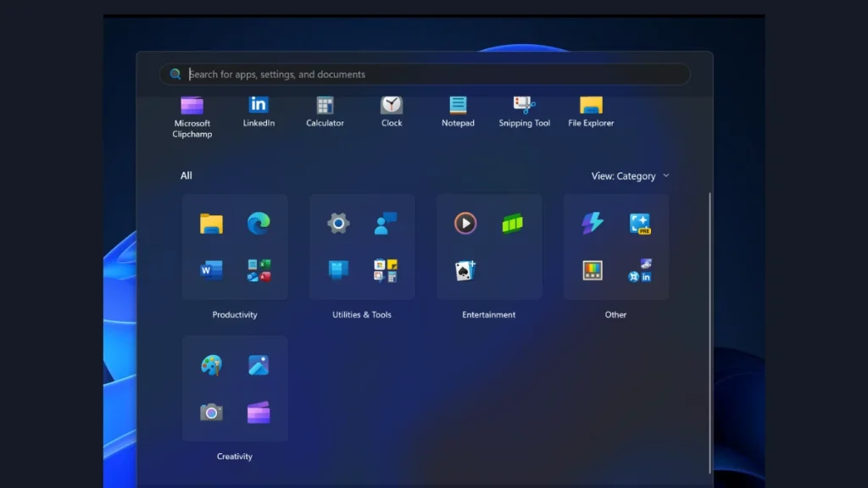Open Word in the Productivity group
868x488 pixels.
211,270
